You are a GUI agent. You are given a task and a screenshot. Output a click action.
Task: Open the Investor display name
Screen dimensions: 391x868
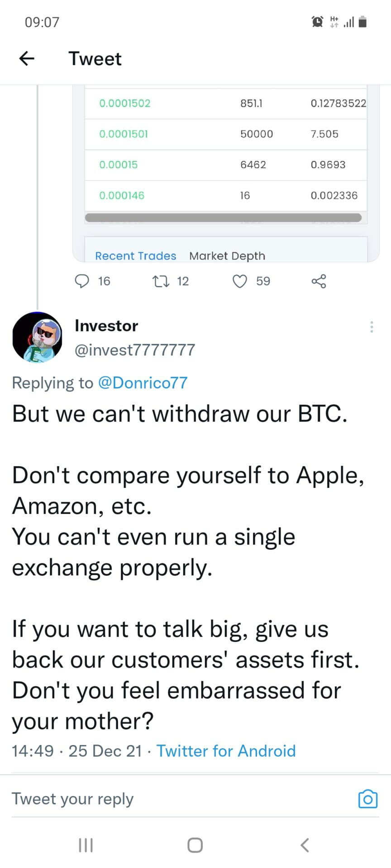(106, 325)
